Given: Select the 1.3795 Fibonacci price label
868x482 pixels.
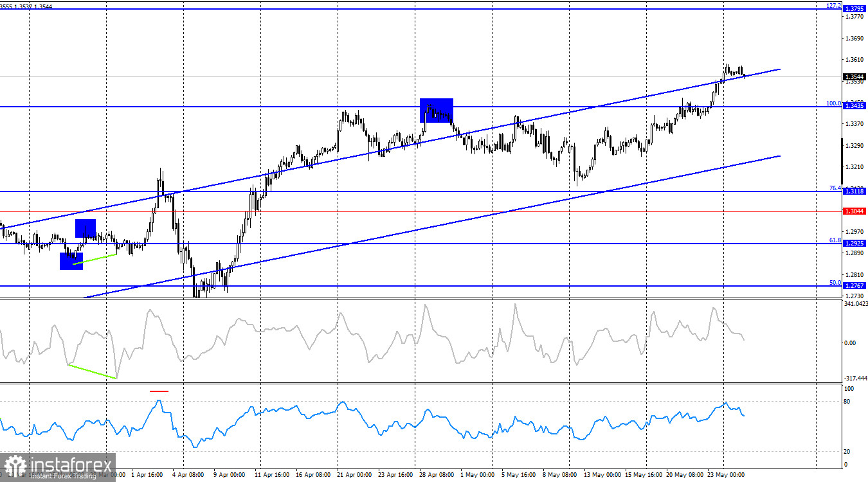Looking at the screenshot, I should pos(854,9).
